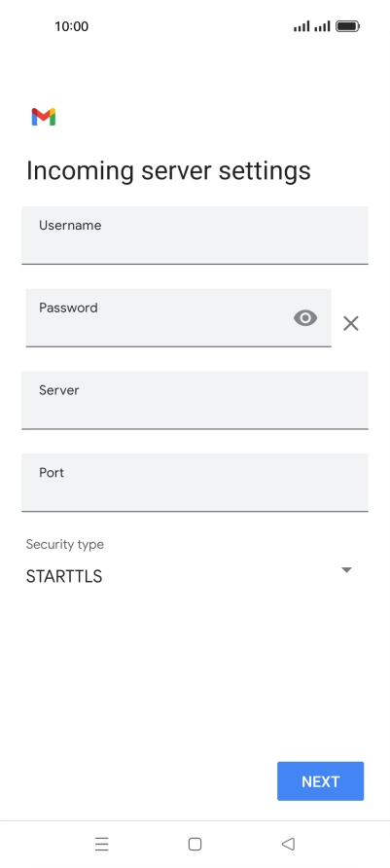
Task: Tap the second signal strength icon
Action: [x=322, y=26]
